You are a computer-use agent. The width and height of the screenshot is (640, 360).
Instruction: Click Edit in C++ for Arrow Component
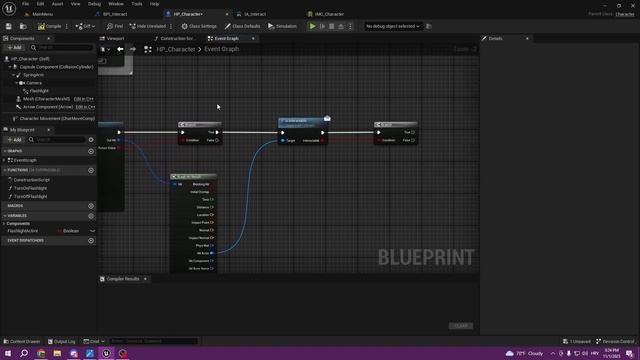(85, 107)
